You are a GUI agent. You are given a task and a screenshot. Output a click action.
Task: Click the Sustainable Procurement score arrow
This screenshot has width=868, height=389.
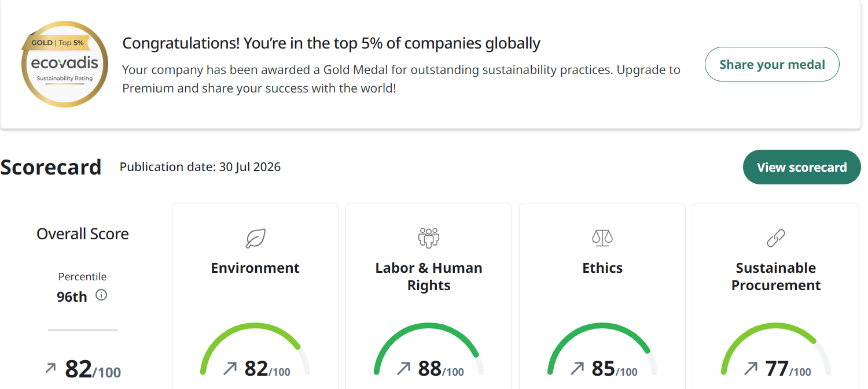click(x=751, y=368)
